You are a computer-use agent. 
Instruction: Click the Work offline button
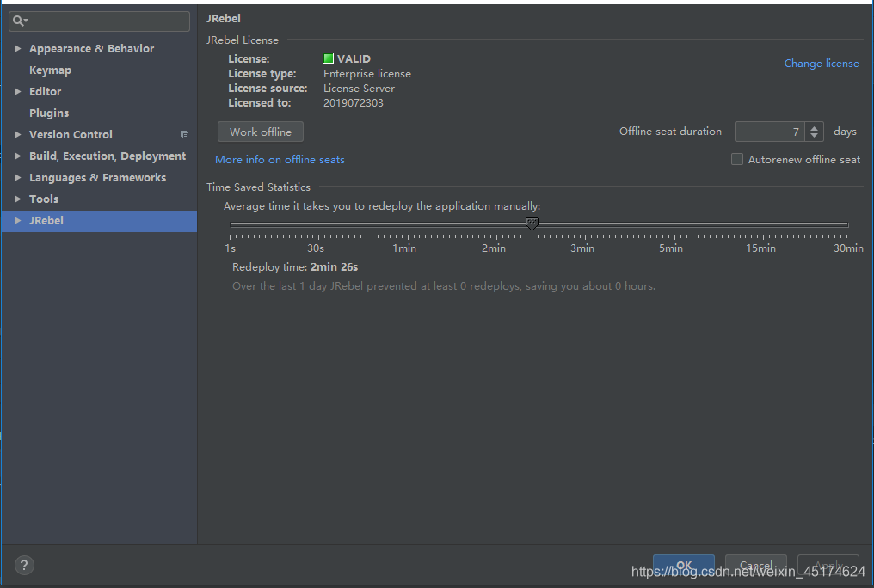click(261, 132)
